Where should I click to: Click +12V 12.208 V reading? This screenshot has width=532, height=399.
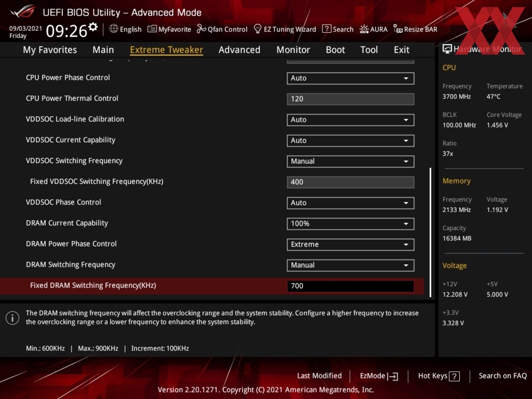pos(455,294)
